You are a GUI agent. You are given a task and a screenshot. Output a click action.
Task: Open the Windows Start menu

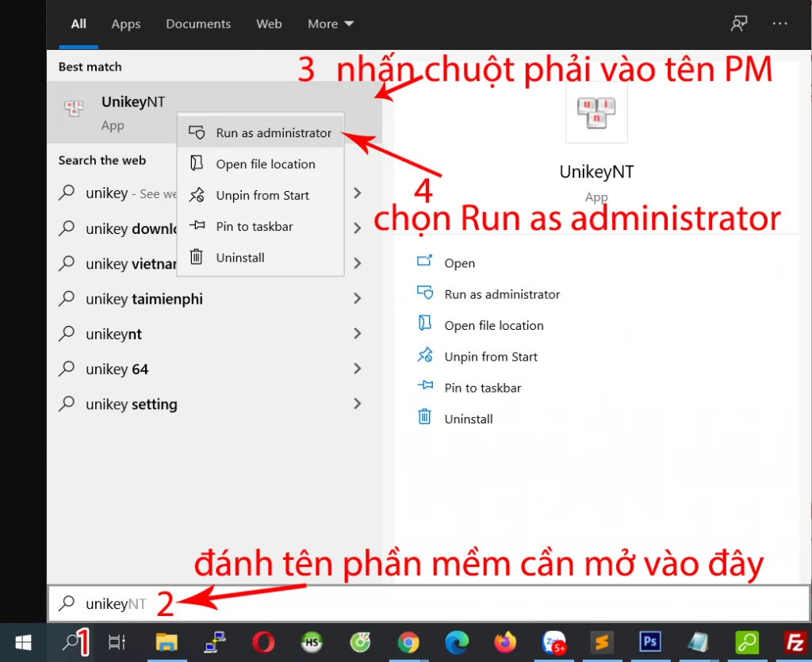pos(23,642)
